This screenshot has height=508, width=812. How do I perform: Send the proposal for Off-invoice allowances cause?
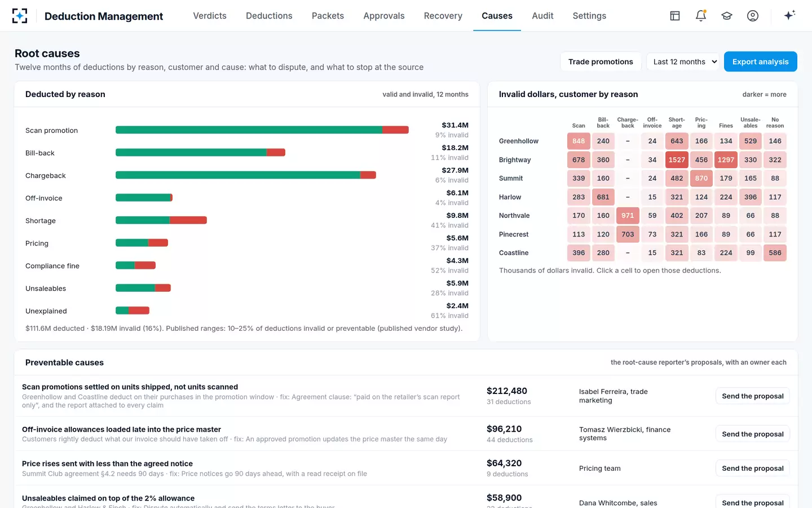point(752,434)
